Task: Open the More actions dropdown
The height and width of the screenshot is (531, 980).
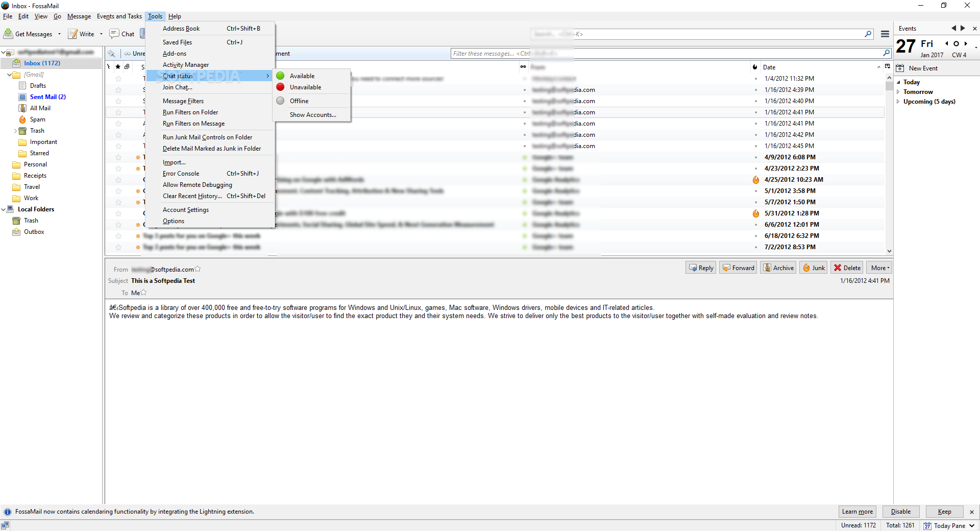Action: (879, 268)
